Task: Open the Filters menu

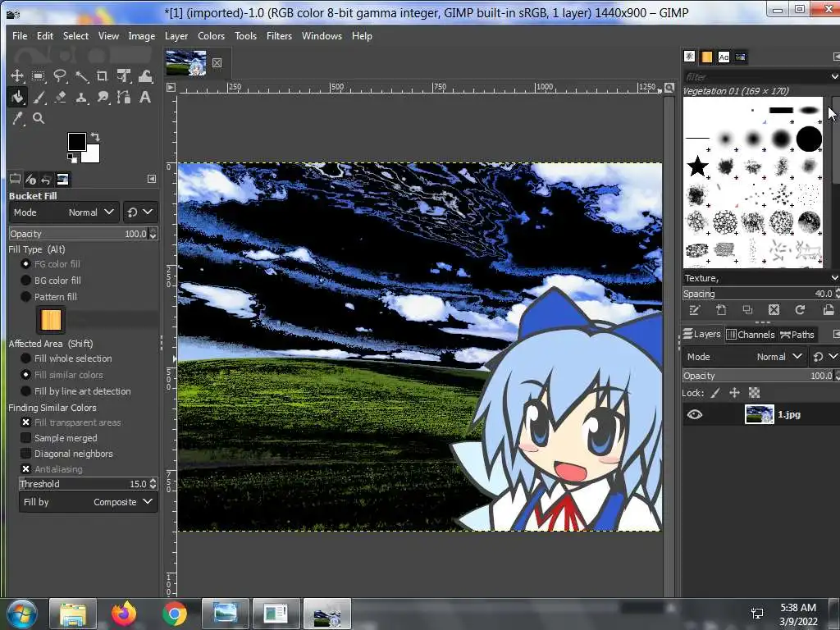Action: (x=279, y=36)
